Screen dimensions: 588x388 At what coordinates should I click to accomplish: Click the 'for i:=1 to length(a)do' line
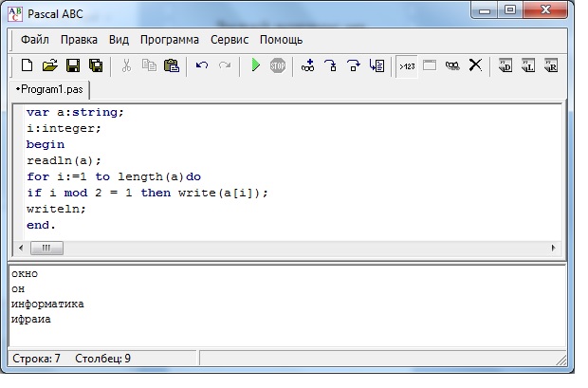tap(114, 176)
